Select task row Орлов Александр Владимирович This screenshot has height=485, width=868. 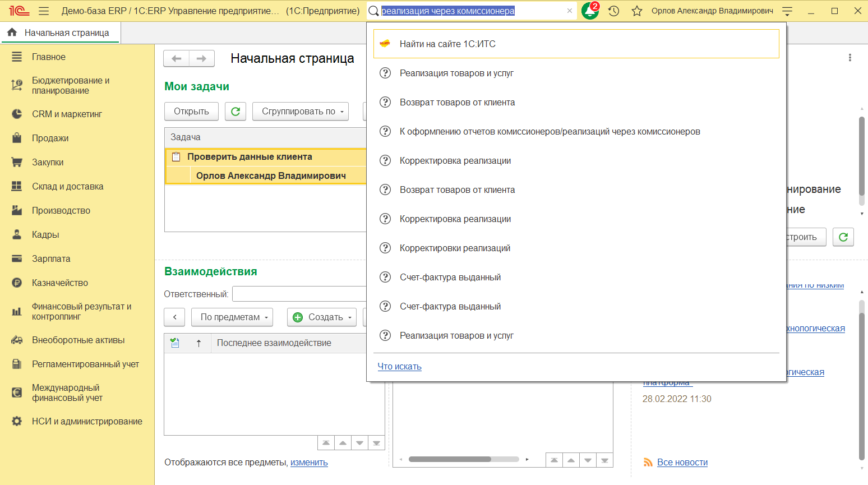pos(265,175)
